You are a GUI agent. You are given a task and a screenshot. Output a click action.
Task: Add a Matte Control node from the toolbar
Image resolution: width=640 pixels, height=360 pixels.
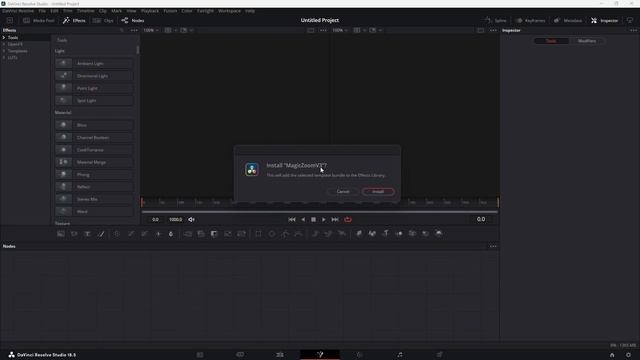[214, 234]
